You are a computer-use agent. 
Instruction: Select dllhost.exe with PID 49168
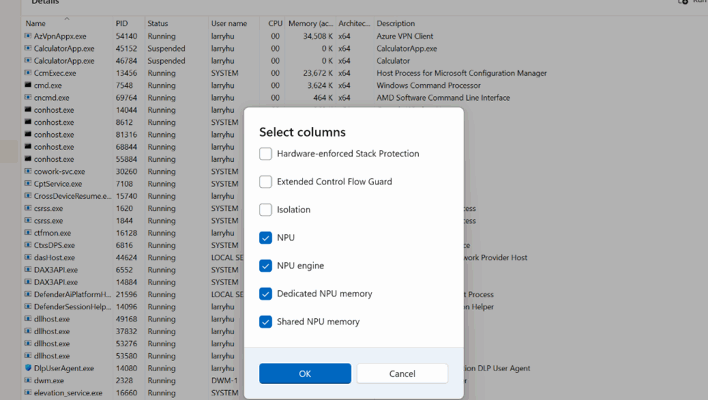pos(52,319)
